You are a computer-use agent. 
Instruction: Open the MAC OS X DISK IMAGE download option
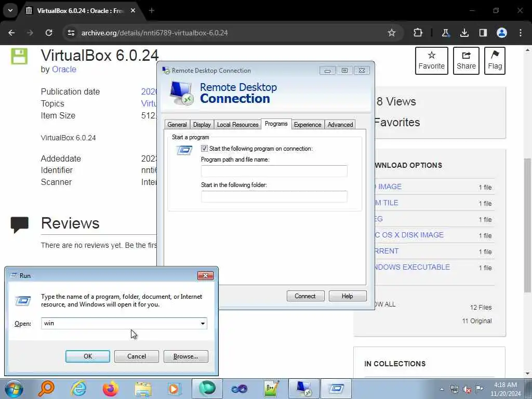409,235
